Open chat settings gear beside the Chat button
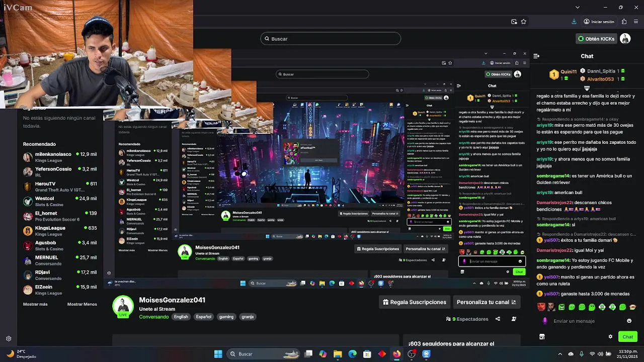 point(610,337)
